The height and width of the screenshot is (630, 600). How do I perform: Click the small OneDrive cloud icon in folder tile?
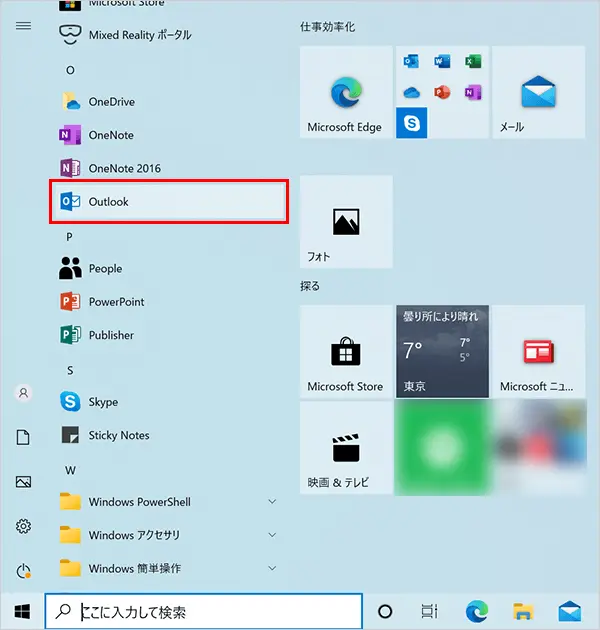point(411,92)
